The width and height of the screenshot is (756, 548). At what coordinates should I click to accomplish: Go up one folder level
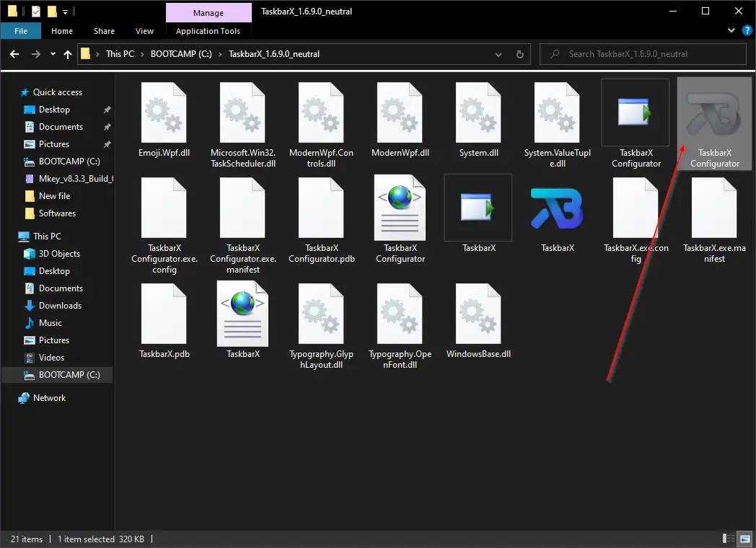pos(68,54)
